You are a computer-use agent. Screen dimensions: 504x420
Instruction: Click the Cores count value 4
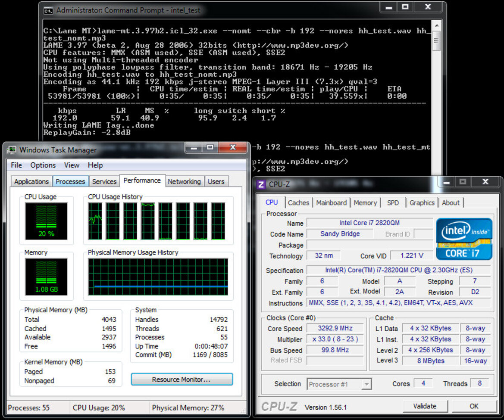click(423, 383)
